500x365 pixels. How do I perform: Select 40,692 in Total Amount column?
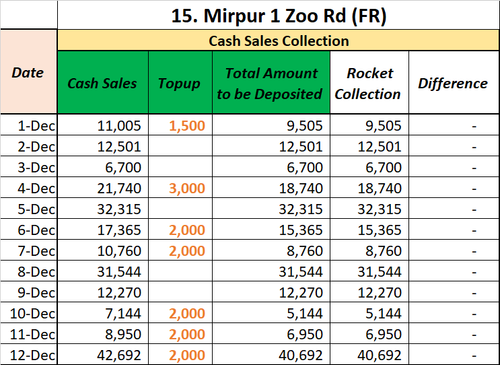click(x=271, y=354)
